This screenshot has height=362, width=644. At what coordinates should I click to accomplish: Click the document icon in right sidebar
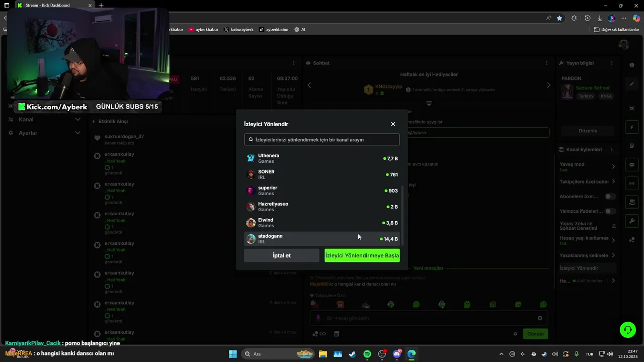point(632,146)
